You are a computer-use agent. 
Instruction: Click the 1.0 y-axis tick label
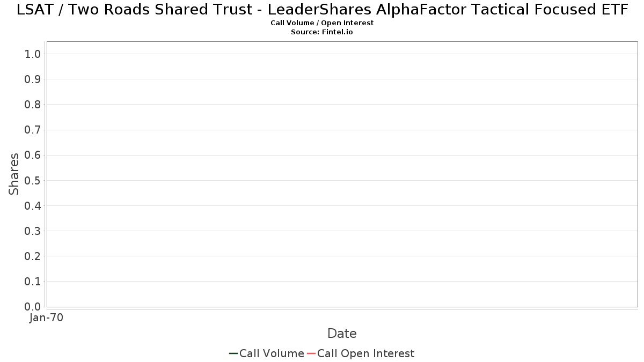(33, 54)
